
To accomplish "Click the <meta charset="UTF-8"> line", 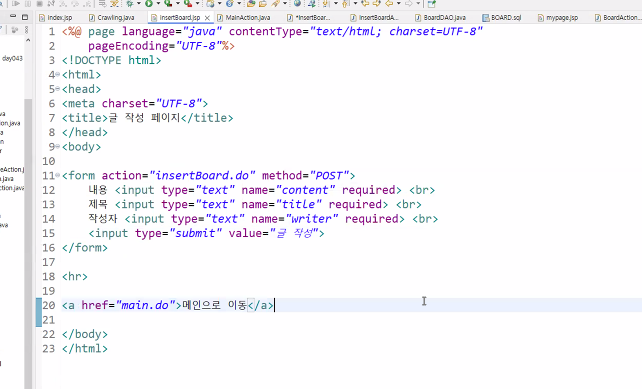I will pos(135,104).
